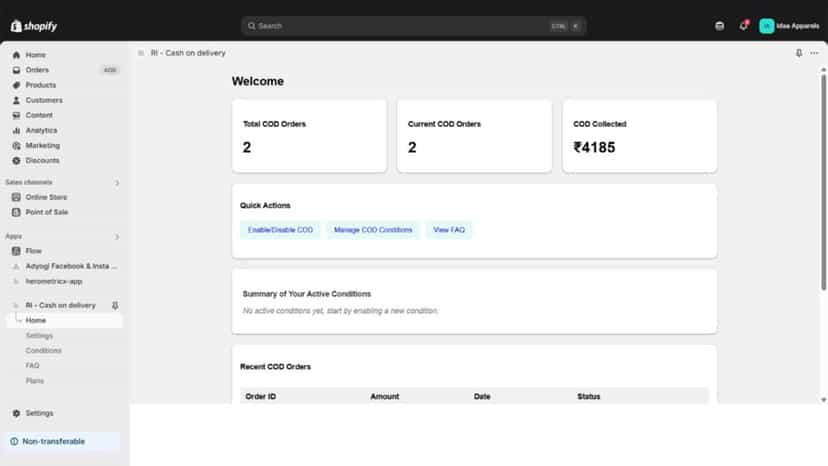The width and height of the screenshot is (828, 466).
Task: Open the Plans subpage
Action: point(35,381)
